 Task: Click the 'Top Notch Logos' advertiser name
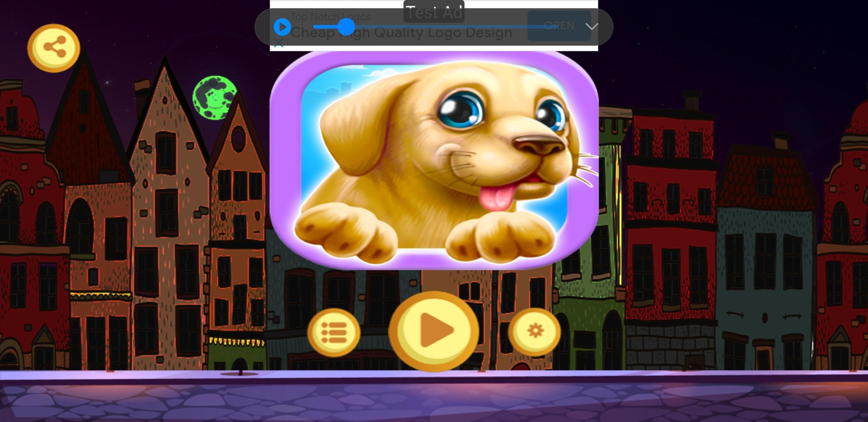click(330, 17)
